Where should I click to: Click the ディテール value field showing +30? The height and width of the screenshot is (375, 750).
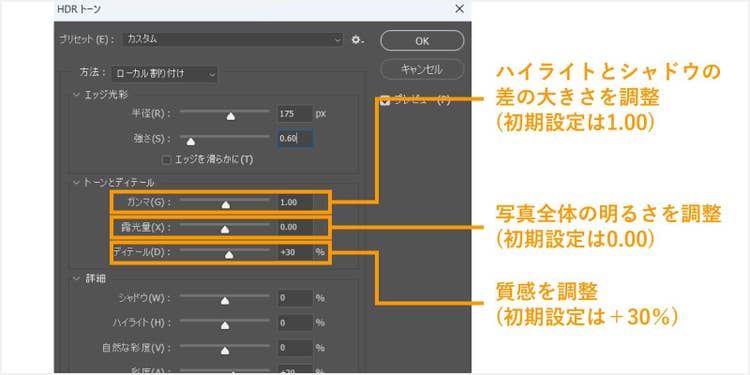pyautogui.click(x=295, y=252)
